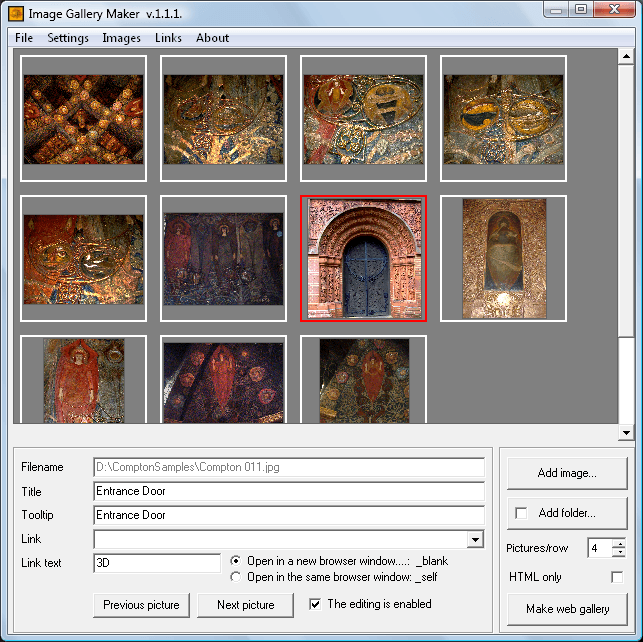Click the gallery scrollbar up arrow
Screen dimensions: 643x642
[x=626, y=56]
